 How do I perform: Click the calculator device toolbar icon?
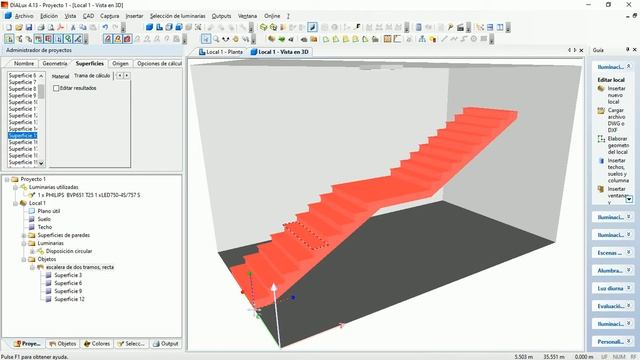click(x=418, y=27)
